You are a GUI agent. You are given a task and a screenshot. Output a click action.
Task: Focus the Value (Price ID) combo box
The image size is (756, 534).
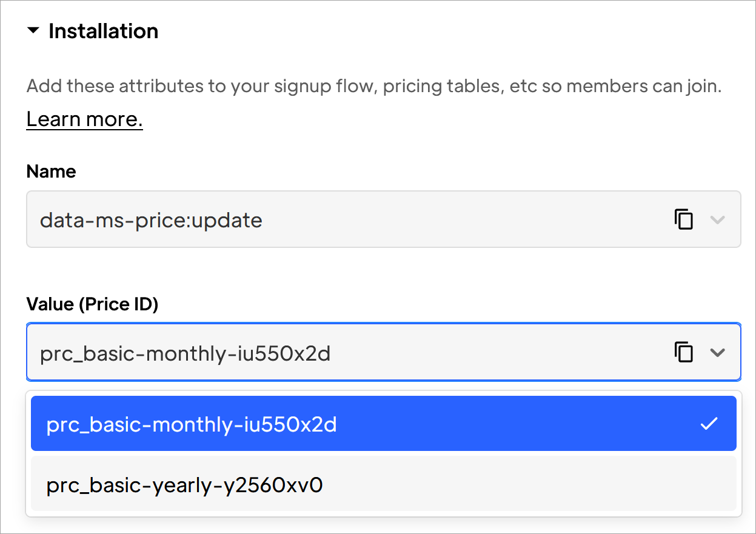pos(383,352)
